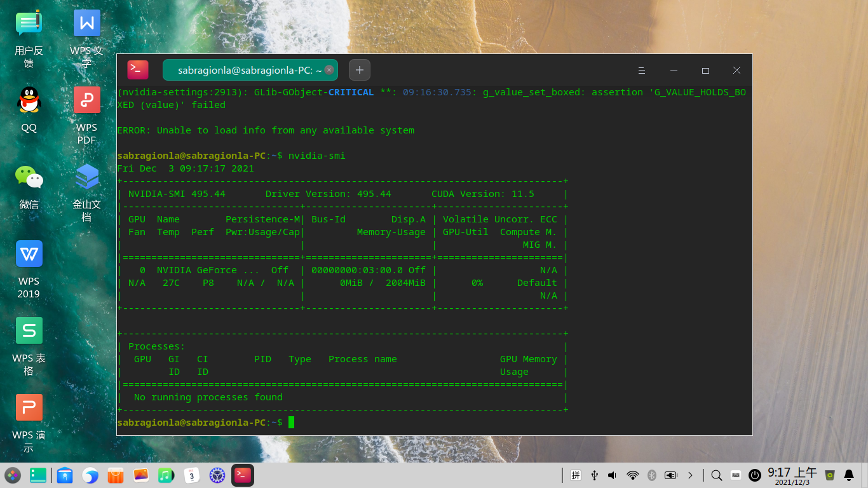Select the sabragionla@sabragionla-PC terminal tab
Screen dimensions: 868x488
click(248, 71)
